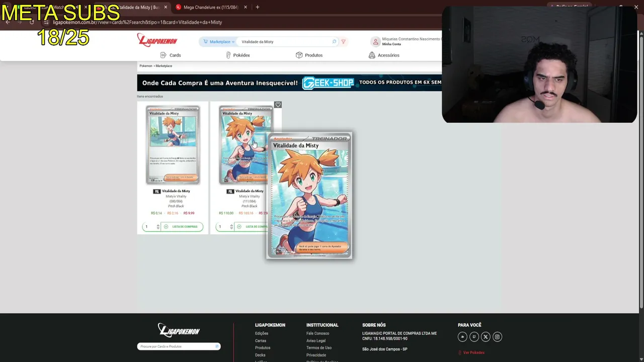Image resolution: width=644 pixels, height=362 pixels.
Task: Open the Edições footer link
Action: tap(262, 333)
